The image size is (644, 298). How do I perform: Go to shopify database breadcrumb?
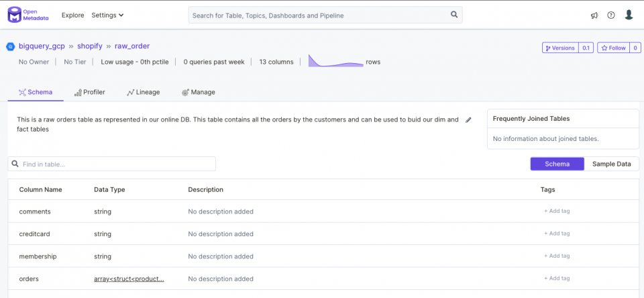pos(89,46)
